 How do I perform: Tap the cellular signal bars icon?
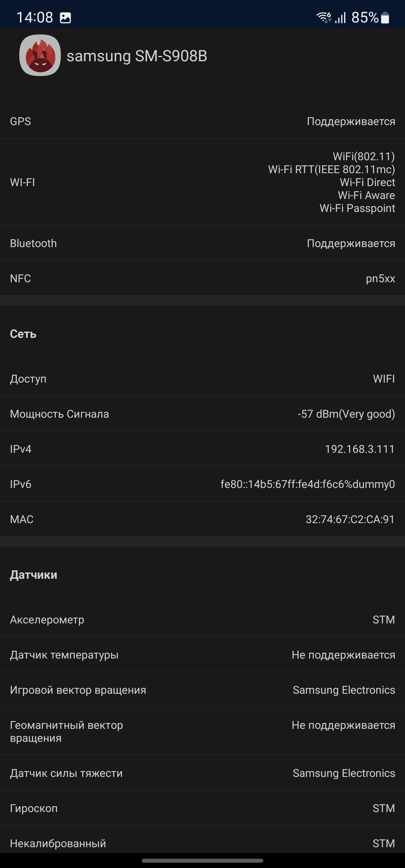[x=340, y=17]
